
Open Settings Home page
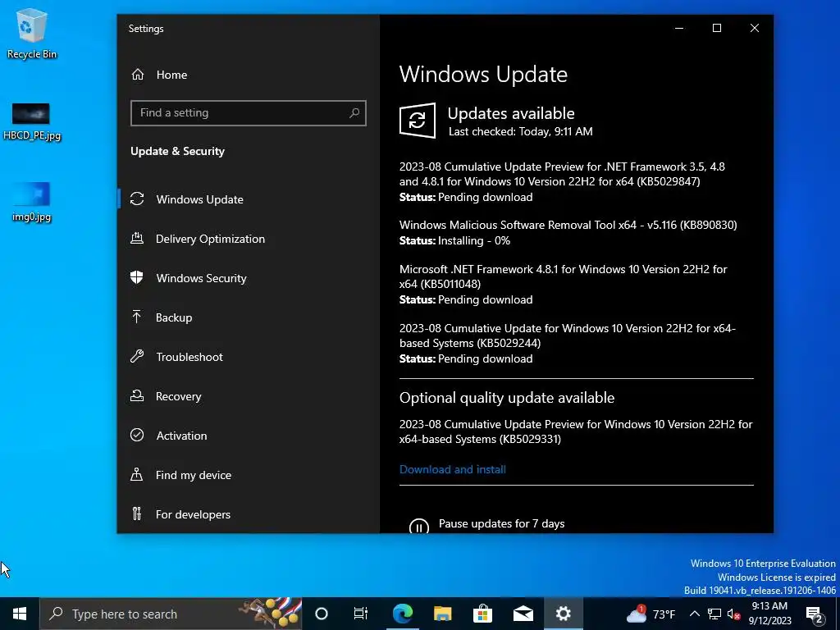click(171, 75)
